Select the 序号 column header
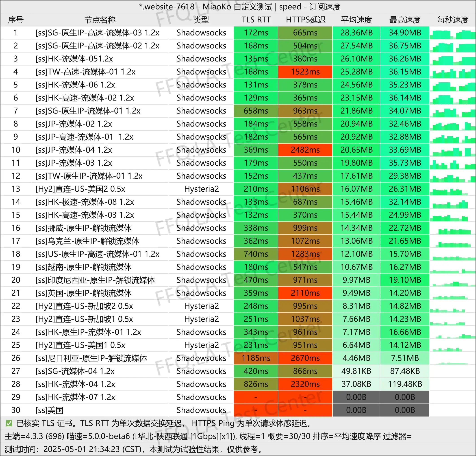Screen dimensions: 476x456 point(16,20)
